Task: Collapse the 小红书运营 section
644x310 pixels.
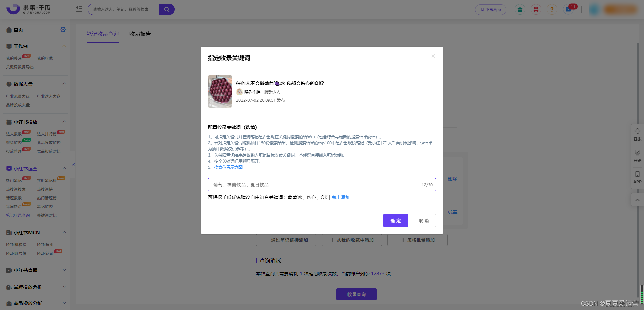Action: tap(64, 168)
